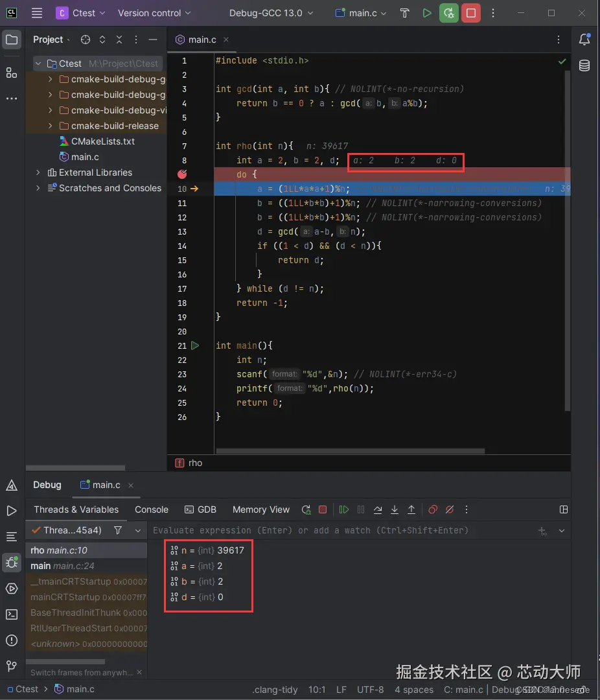Click Step Over in debug toolbar
Screen dimensions: 600x700
click(378, 509)
